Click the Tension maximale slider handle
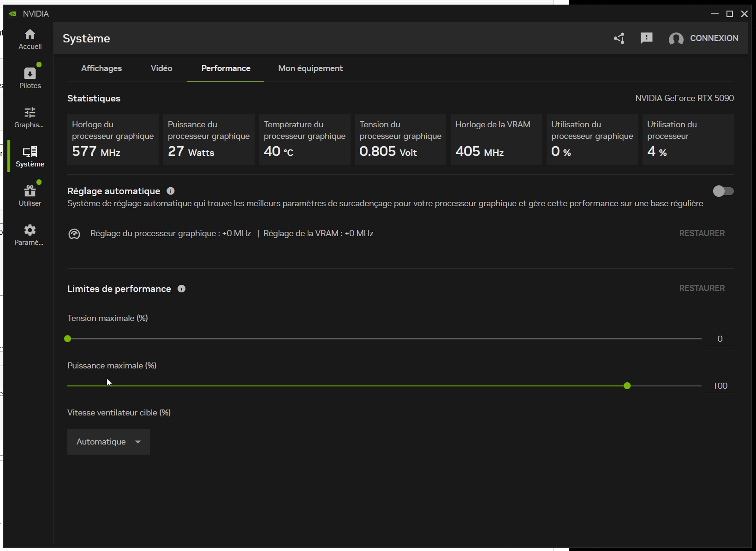This screenshot has width=756, height=551. [x=68, y=339]
